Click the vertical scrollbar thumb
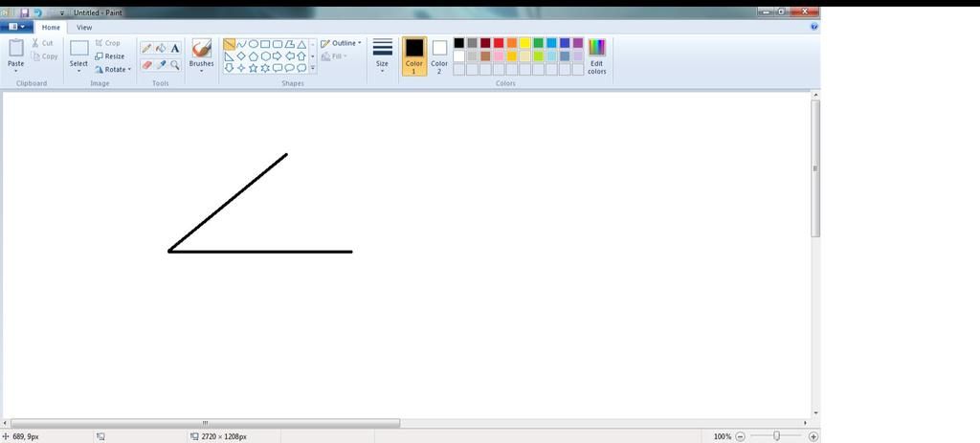The width and height of the screenshot is (980, 443). (815, 168)
